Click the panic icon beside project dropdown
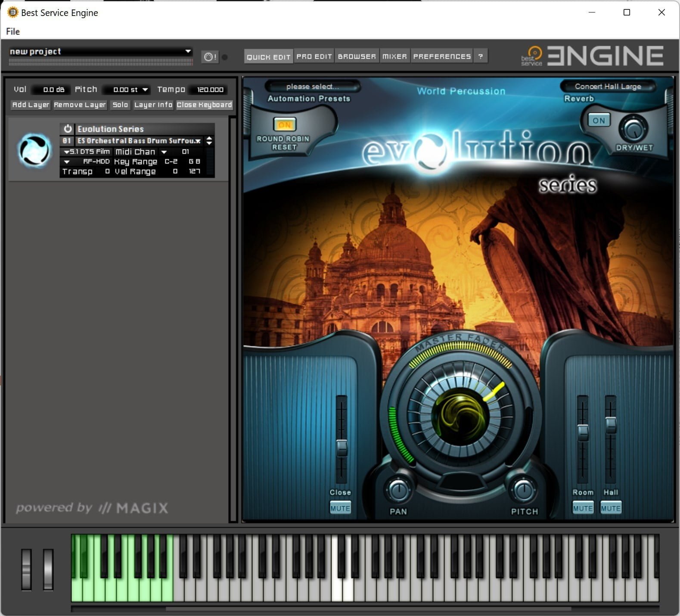680x616 pixels. pyautogui.click(x=210, y=57)
